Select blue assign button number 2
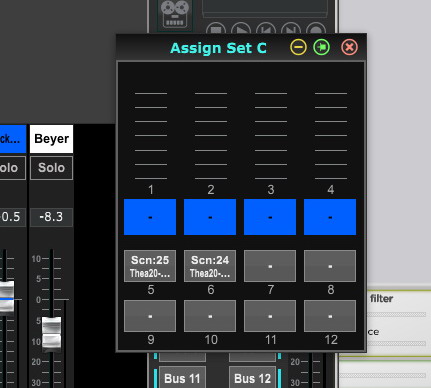431x388 pixels. coord(210,217)
